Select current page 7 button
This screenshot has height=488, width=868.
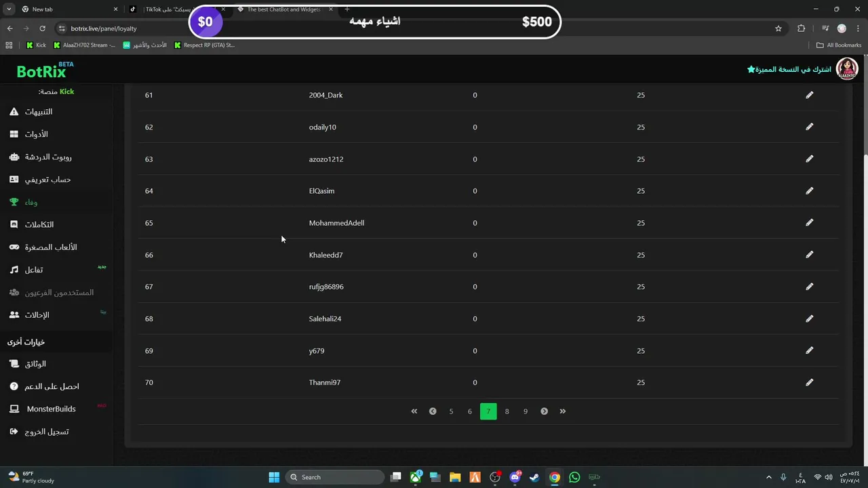tap(488, 411)
